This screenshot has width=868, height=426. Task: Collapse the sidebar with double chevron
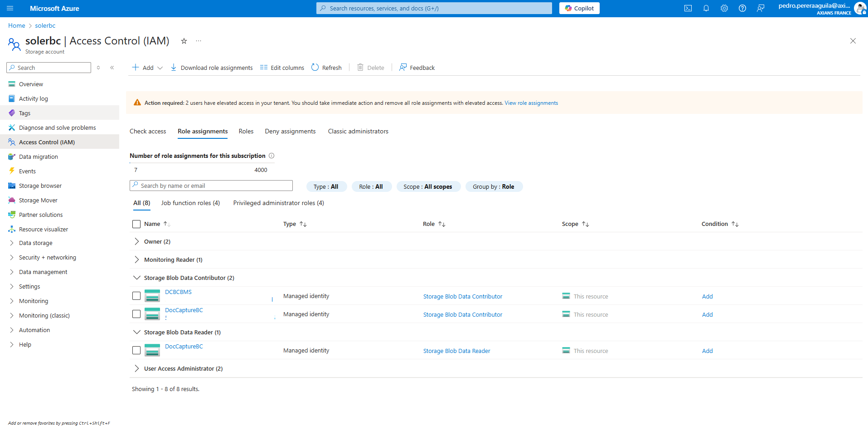112,68
